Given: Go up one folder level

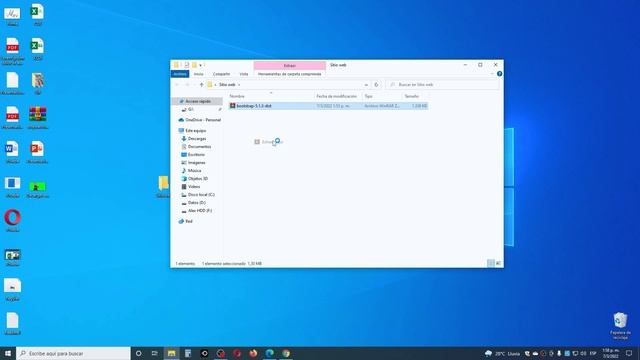Looking at the screenshot, I should tap(201, 85).
